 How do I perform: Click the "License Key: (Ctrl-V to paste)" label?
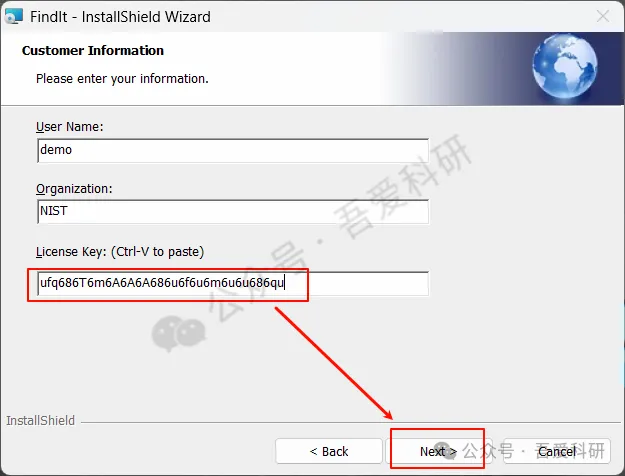[x=120, y=252]
